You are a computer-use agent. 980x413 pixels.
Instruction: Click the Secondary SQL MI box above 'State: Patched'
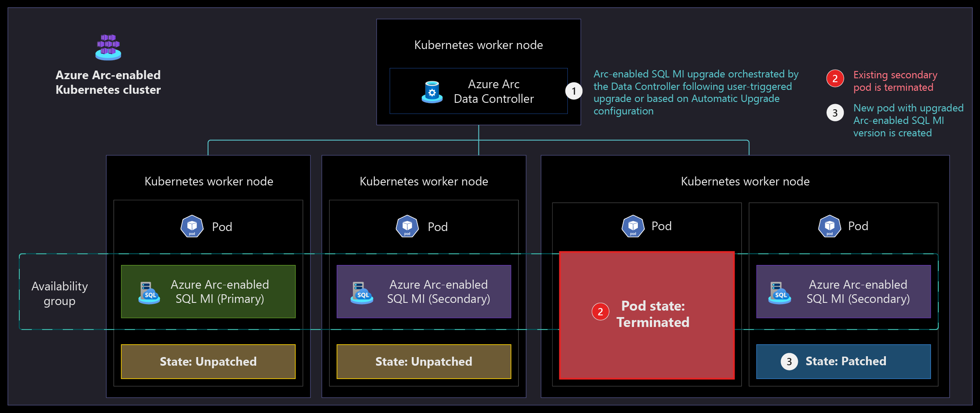(843, 292)
